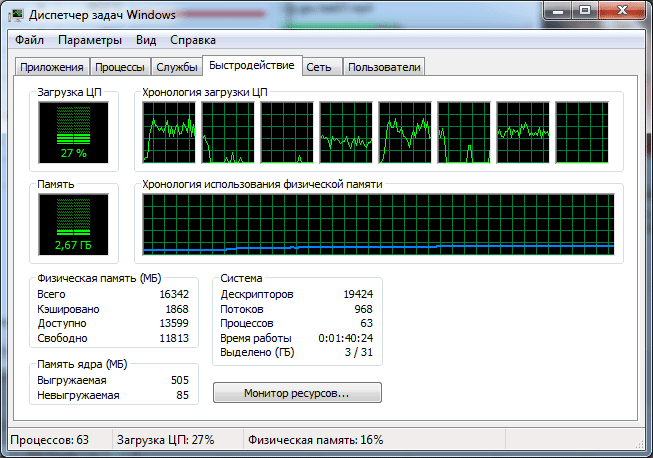Click the sixth CPU core history graph
Image resolution: width=653 pixels, height=458 pixels.
pyautogui.click(x=464, y=132)
